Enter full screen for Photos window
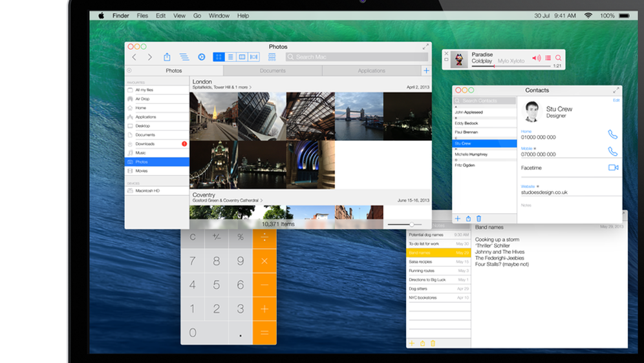Image resolution: width=644 pixels, height=363 pixels. click(425, 47)
